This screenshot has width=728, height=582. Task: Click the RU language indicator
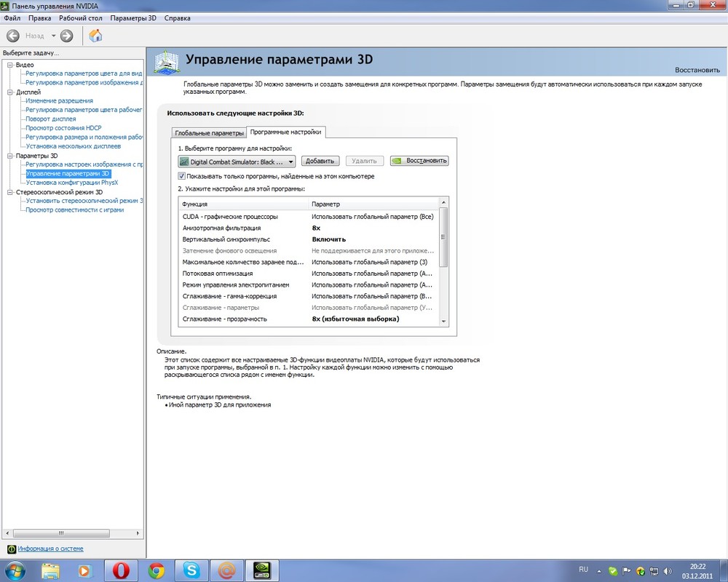[584, 570]
